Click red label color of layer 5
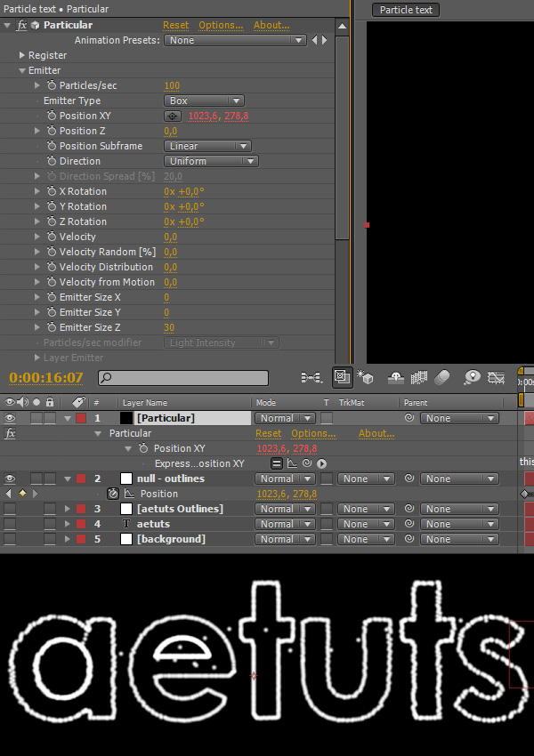The height and width of the screenshot is (756, 534). pos(81,539)
